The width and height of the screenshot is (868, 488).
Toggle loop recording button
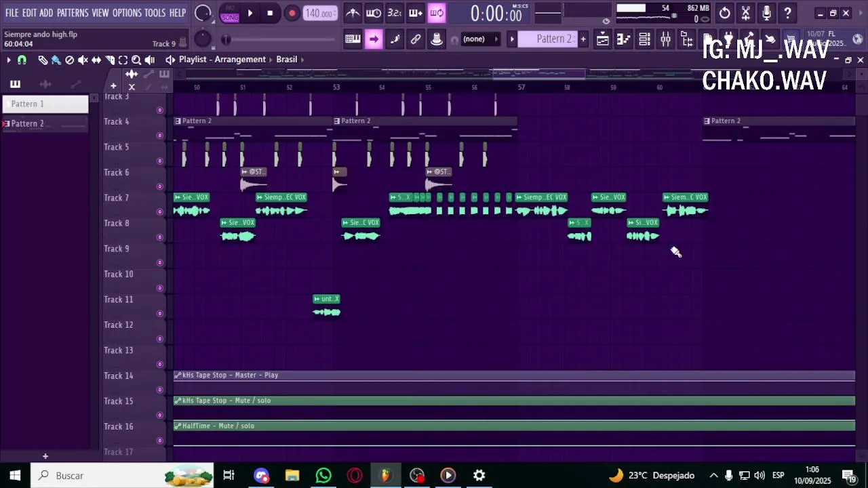pyautogui.click(x=437, y=13)
